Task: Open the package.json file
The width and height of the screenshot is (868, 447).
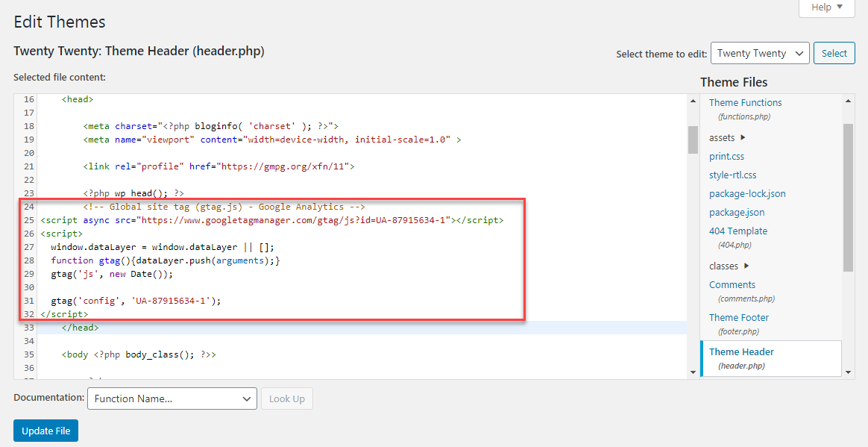Action: coord(737,212)
